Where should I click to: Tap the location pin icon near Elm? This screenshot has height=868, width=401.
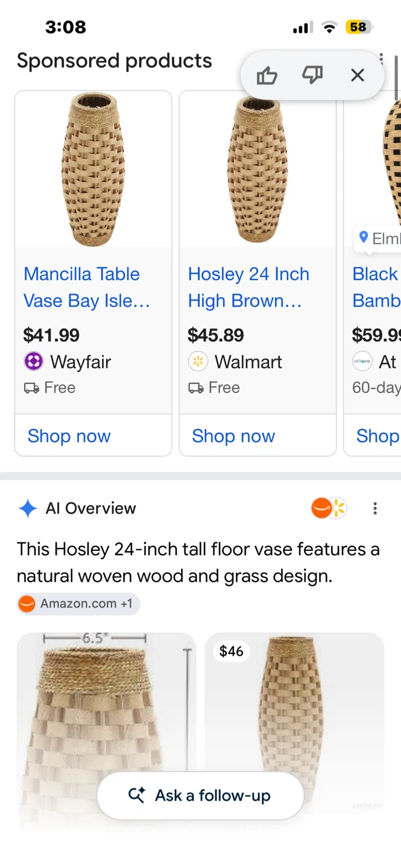364,237
